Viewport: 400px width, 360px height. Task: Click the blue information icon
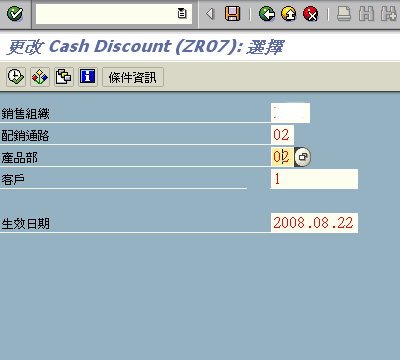pyautogui.click(x=88, y=77)
